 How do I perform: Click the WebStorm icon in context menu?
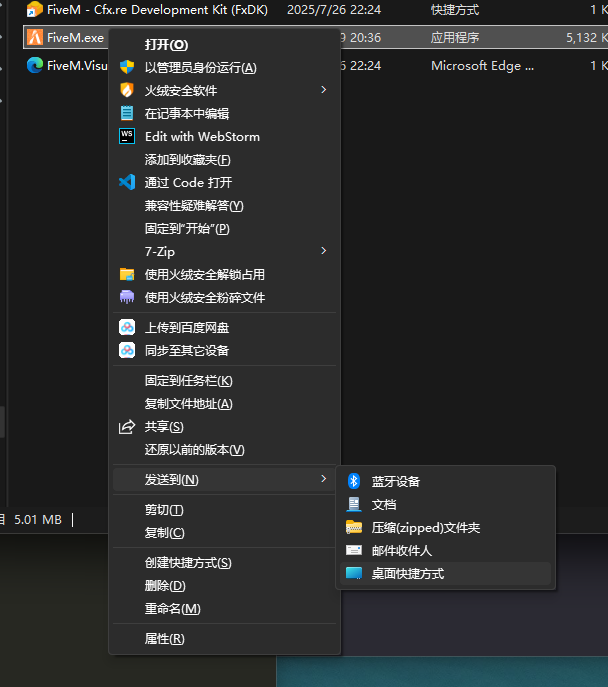[127, 136]
